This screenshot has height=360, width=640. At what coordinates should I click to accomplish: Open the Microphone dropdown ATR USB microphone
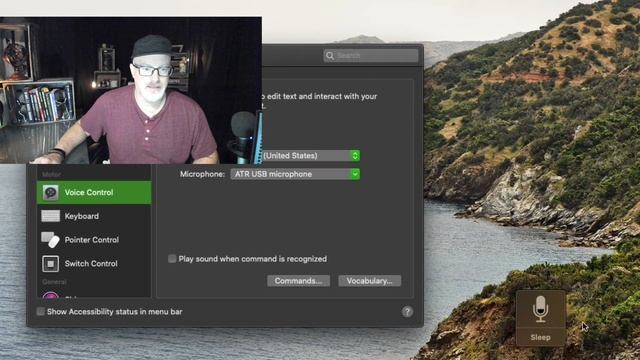pos(295,174)
